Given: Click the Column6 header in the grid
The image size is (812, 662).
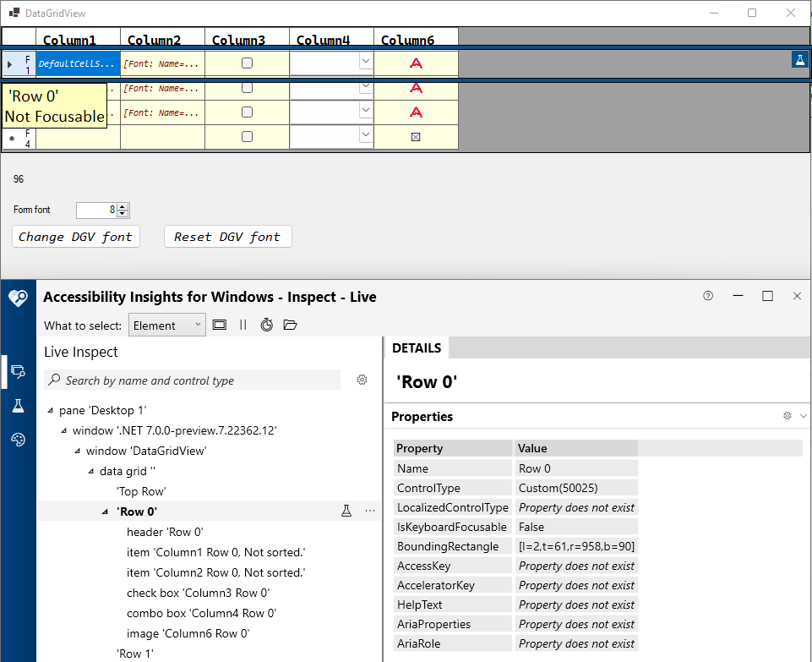Looking at the screenshot, I should 416,37.
